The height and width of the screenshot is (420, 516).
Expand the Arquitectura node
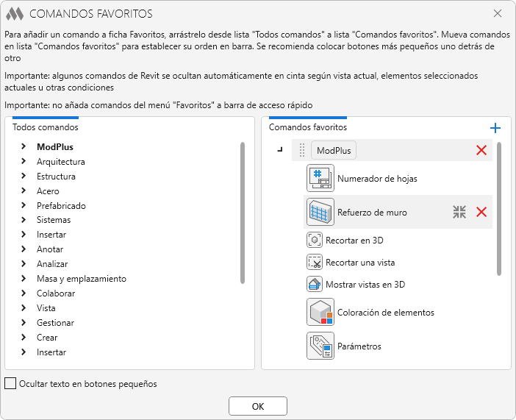24,161
